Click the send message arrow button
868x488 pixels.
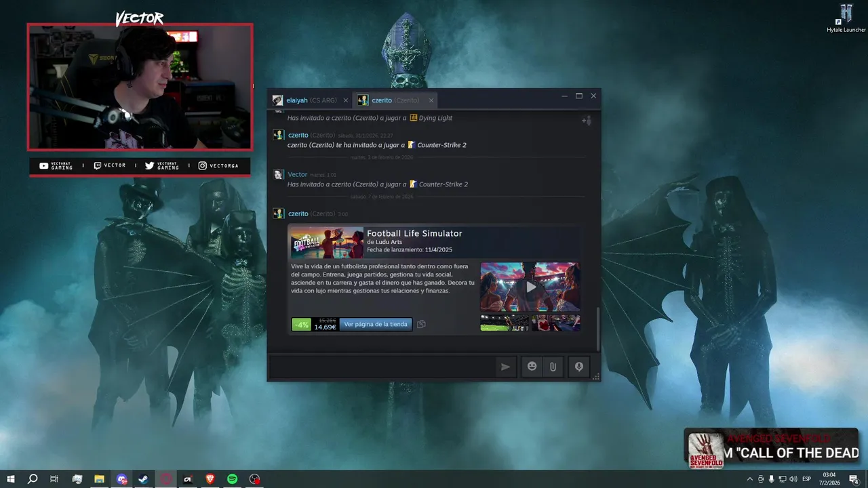click(505, 367)
